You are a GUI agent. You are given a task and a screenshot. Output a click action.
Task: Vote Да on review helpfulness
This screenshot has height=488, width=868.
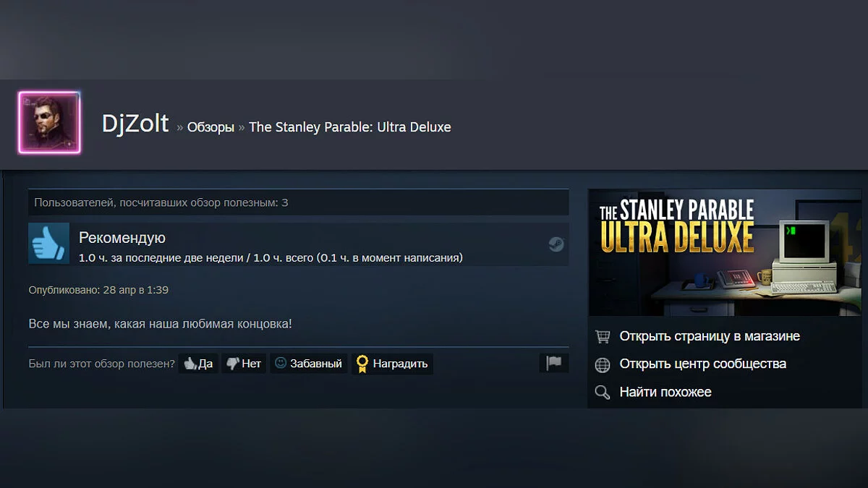coord(198,364)
